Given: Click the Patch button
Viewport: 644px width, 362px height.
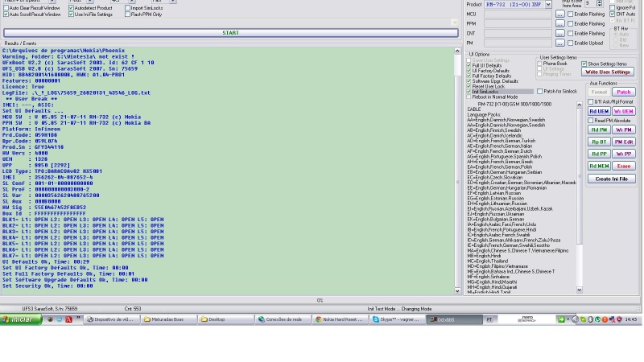Looking at the screenshot, I should click(x=623, y=92).
